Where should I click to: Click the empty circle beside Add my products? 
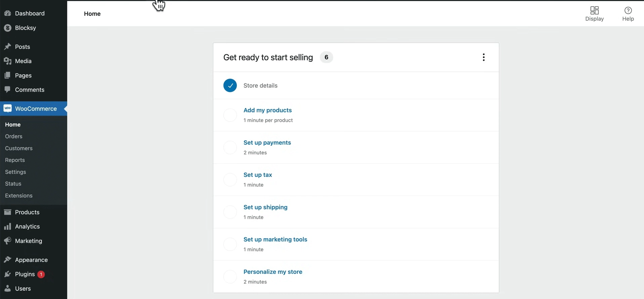click(x=230, y=115)
